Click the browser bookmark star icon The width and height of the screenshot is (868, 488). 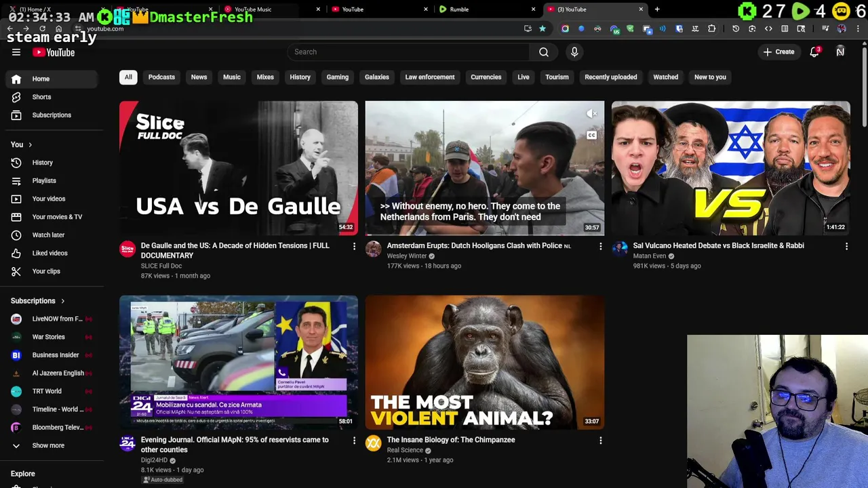click(542, 28)
